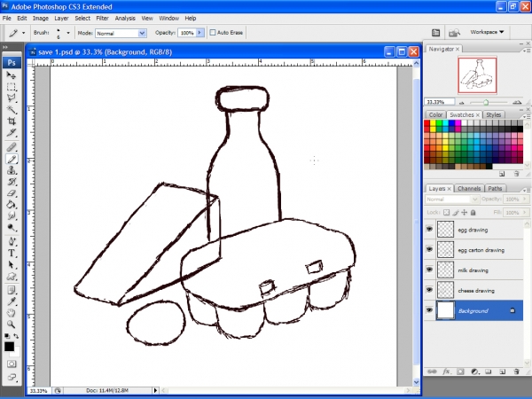The height and width of the screenshot is (399, 532).
Task: Open the Layers panel Fill arrow
Action: pyautogui.click(x=525, y=213)
